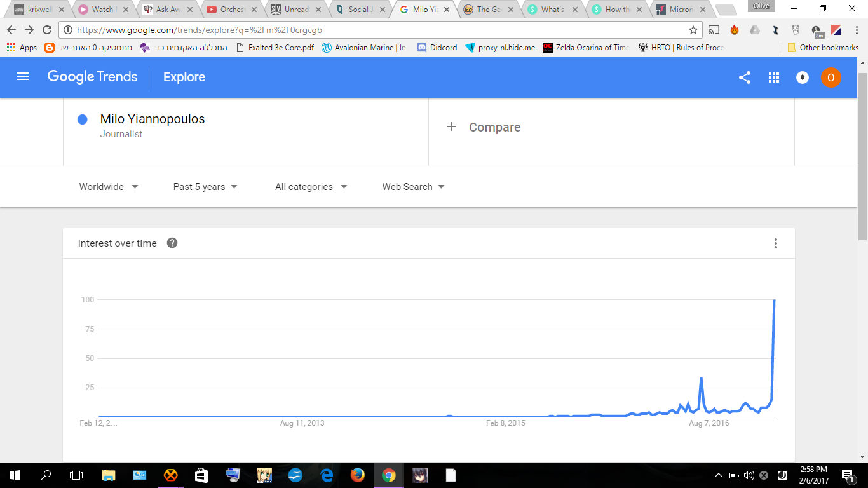
Task: Open the Google Trends hamburger menu
Action: tap(23, 77)
